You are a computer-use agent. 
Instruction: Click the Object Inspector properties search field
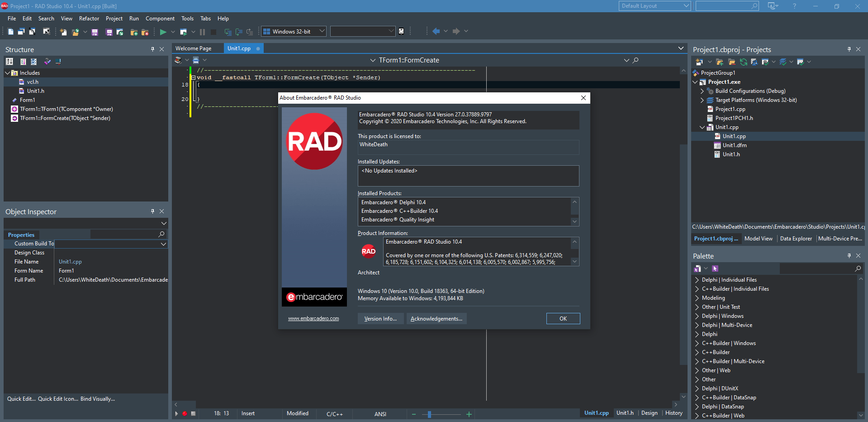(x=128, y=234)
